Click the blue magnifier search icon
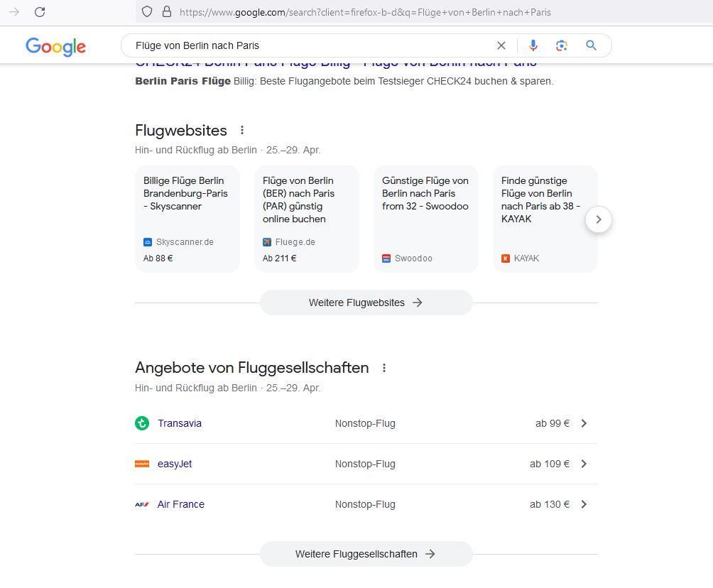This screenshot has width=713, height=588. point(591,45)
